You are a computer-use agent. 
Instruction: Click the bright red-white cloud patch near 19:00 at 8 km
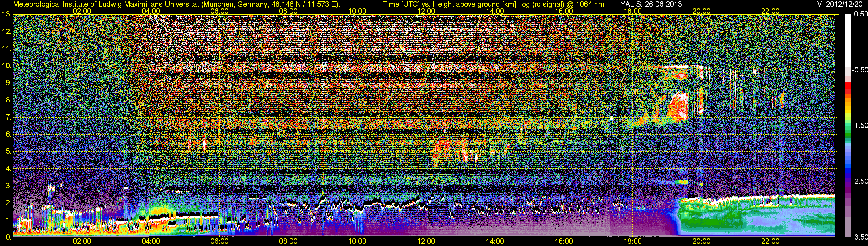point(678,107)
